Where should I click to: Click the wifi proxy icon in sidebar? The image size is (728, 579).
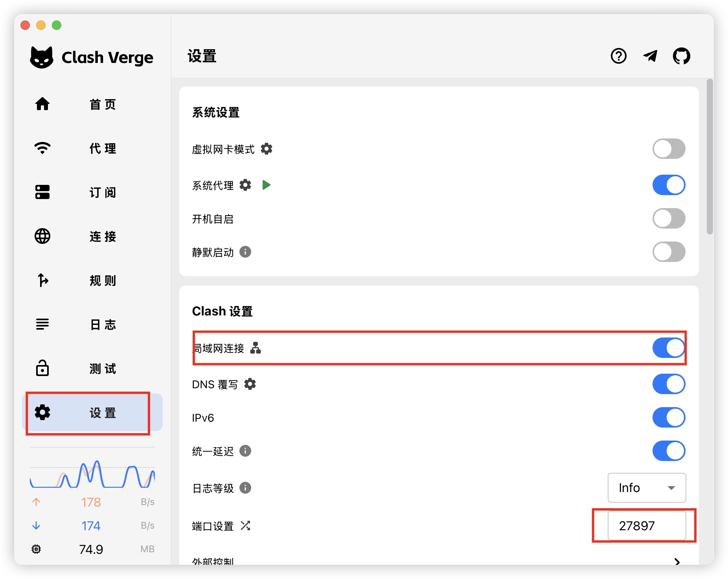(42, 148)
